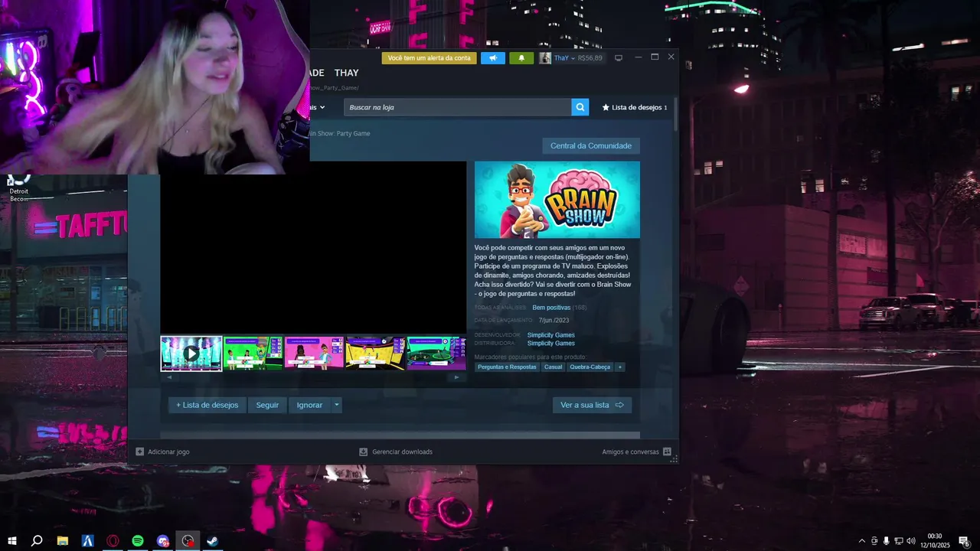The image size is (980, 551).
Task: Click the Ignorar button
Action: tap(309, 405)
